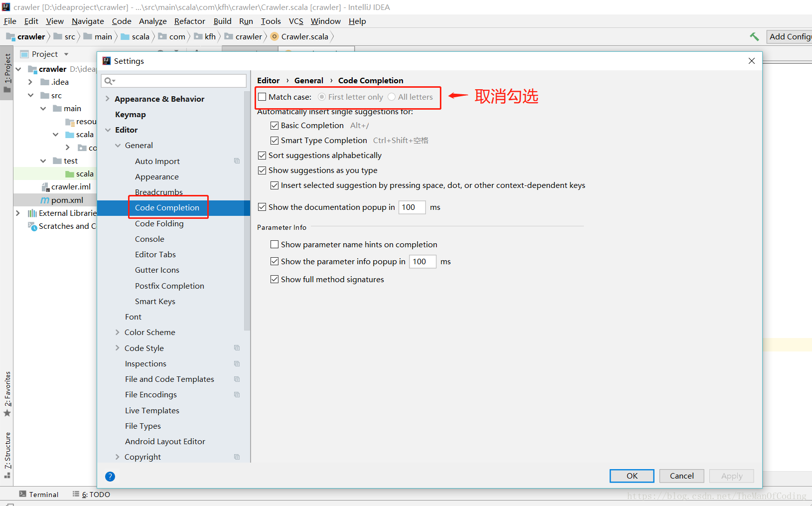Enable Show parameter name hints on completion
This screenshot has height=506, width=812.
coord(274,244)
